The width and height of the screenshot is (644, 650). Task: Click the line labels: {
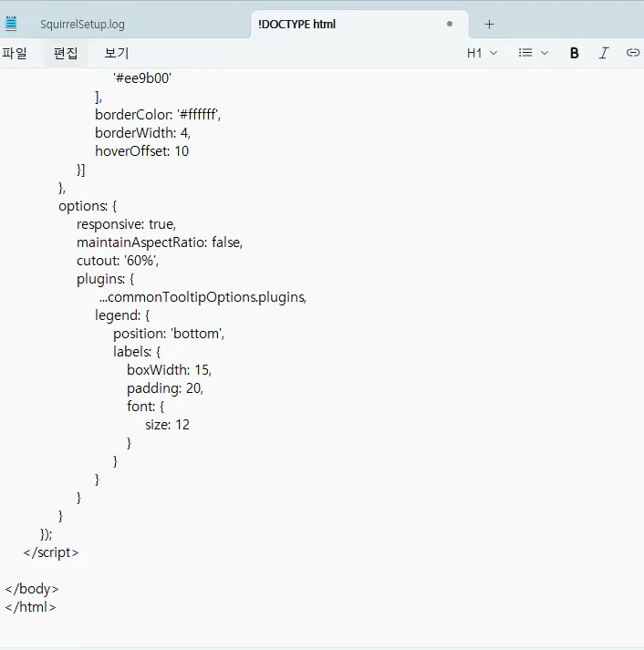pyautogui.click(x=137, y=352)
